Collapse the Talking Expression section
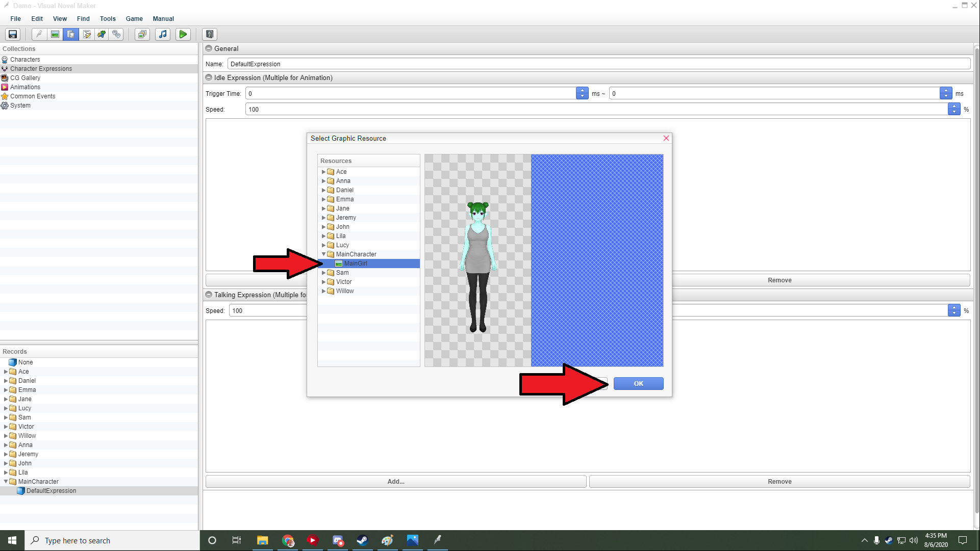This screenshot has width=980, height=551. 209,295
